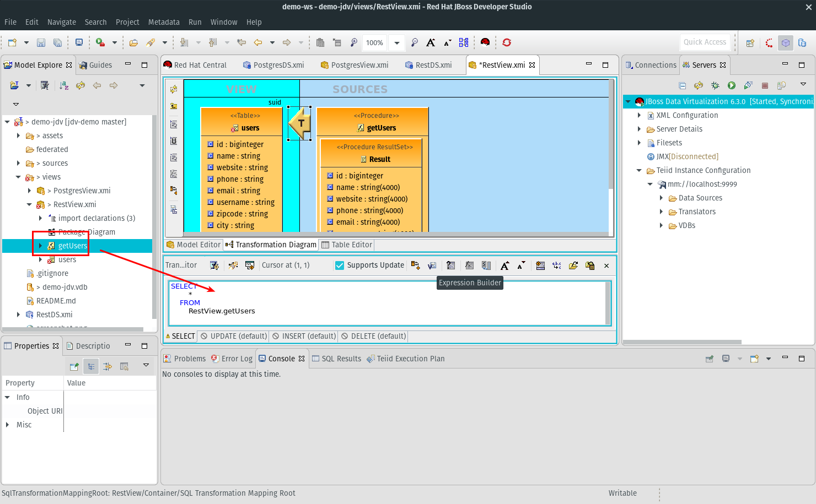Click the larger A increase-font icon in main toolbar
The height and width of the screenshot is (504, 816).
(x=431, y=42)
